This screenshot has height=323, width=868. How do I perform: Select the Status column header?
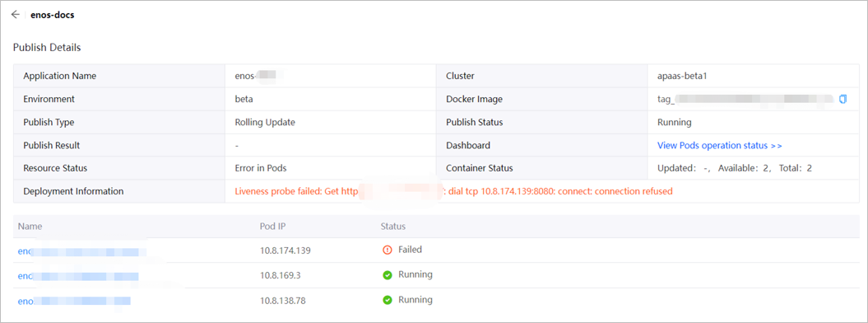(393, 227)
